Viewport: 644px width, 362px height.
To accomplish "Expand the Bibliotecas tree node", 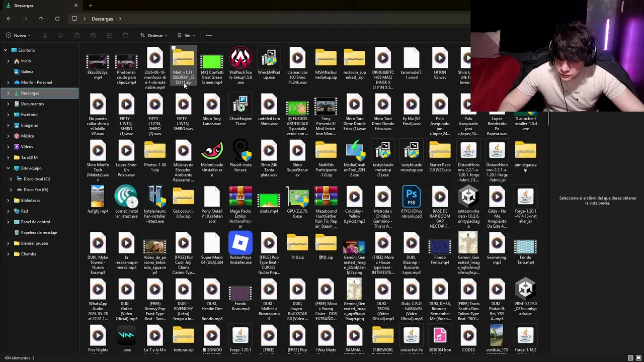I will coord(8,200).
